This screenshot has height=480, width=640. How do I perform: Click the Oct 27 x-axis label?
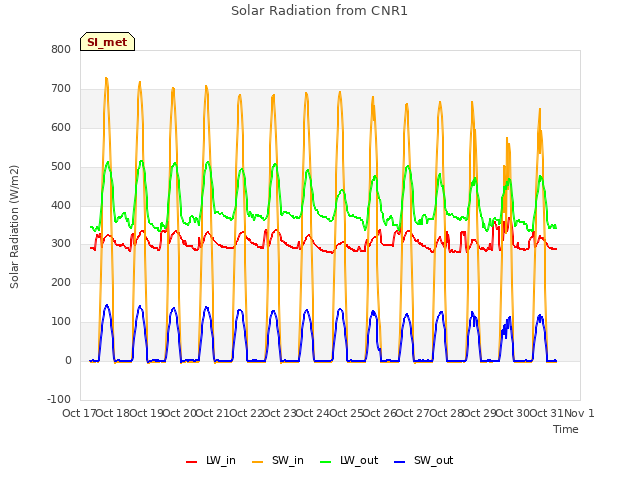[413, 413]
